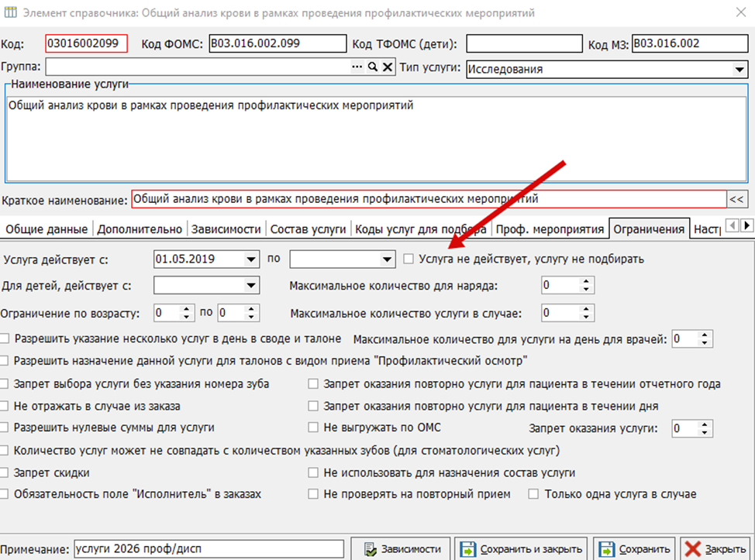Increase 'Максимальное количество для наряда' value
This screenshot has height=560, width=755.
(586, 281)
